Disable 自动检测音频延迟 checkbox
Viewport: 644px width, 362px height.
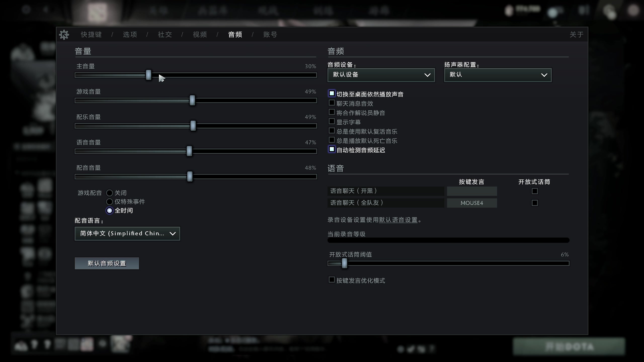click(332, 149)
